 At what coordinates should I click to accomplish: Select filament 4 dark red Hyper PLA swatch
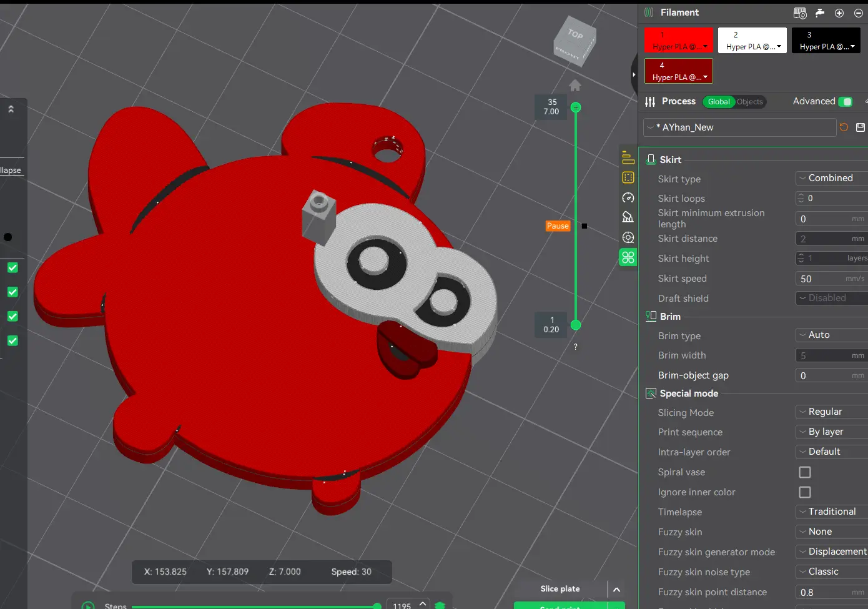pyautogui.click(x=679, y=71)
